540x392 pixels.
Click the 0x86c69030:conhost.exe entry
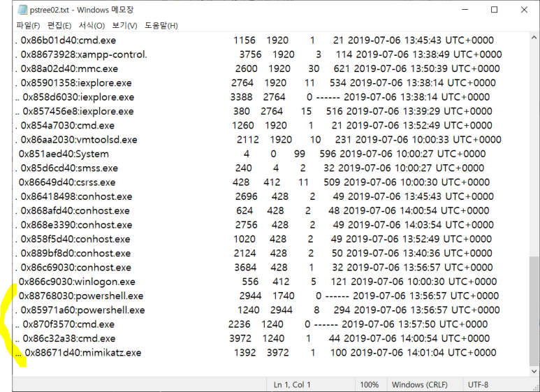coord(75,268)
